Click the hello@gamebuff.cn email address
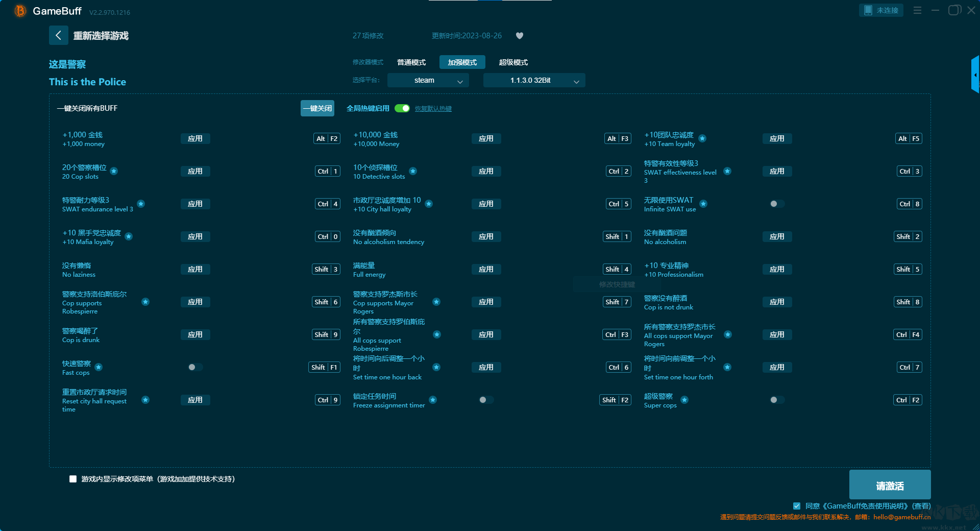Viewport: 980px width, 531px height. click(x=902, y=517)
